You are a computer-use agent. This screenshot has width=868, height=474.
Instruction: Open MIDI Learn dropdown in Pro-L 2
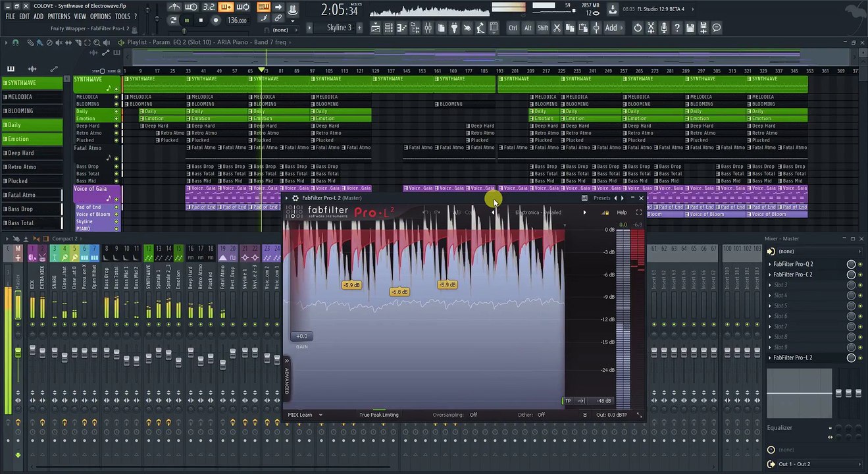(305, 415)
